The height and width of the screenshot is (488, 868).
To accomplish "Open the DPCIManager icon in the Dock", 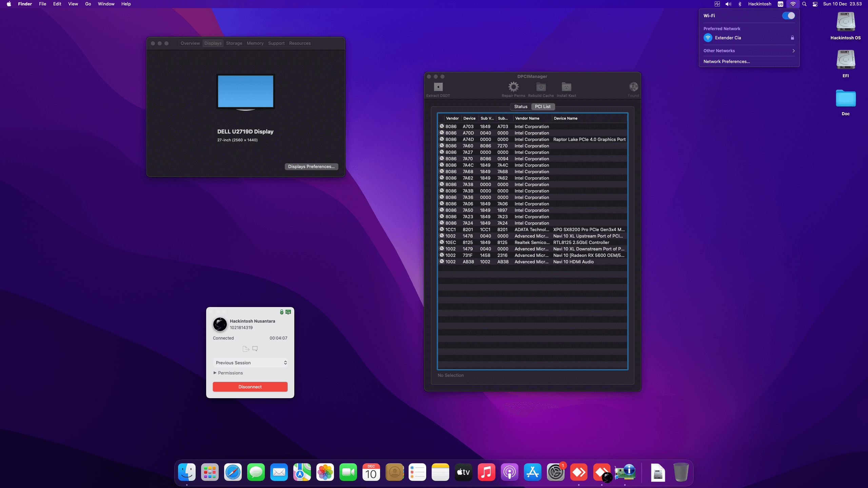I will [625, 472].
